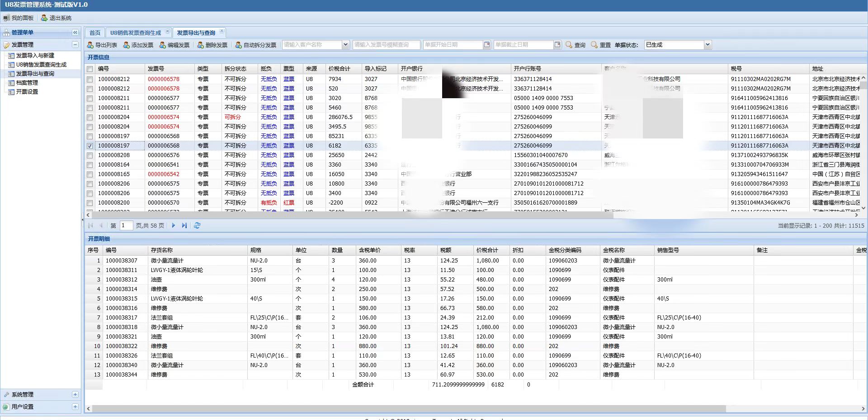Select detail row 1000038344 维修费
The height and width of the screenshot is (420, 868).
coord(476,375)
